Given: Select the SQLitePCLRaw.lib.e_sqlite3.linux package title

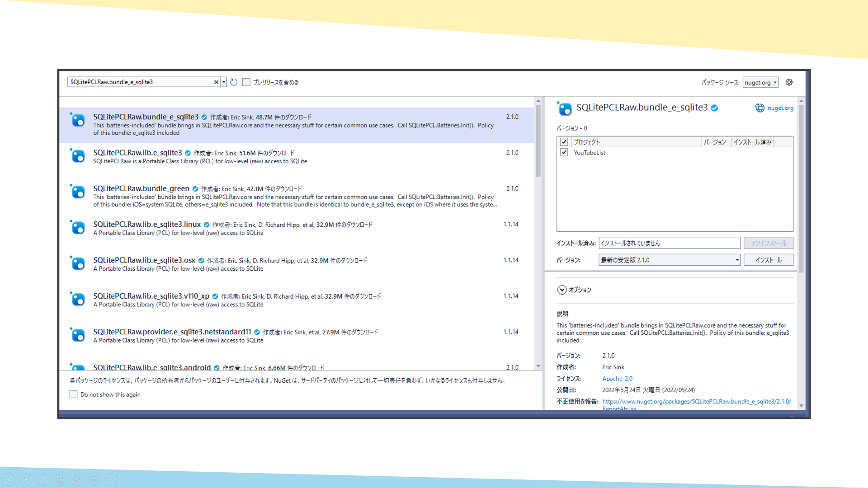Looking at the screenshot, I should (x=147, y=224).
